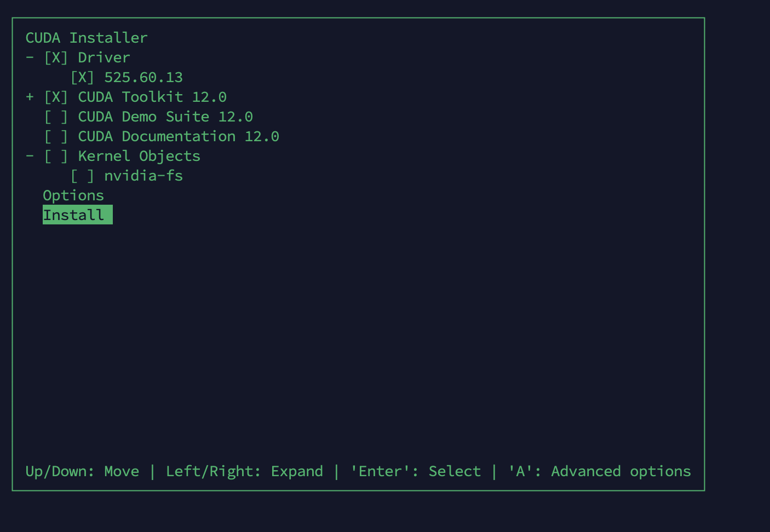Select the Driver label text
770x532 pixels.
coord(104,57)
